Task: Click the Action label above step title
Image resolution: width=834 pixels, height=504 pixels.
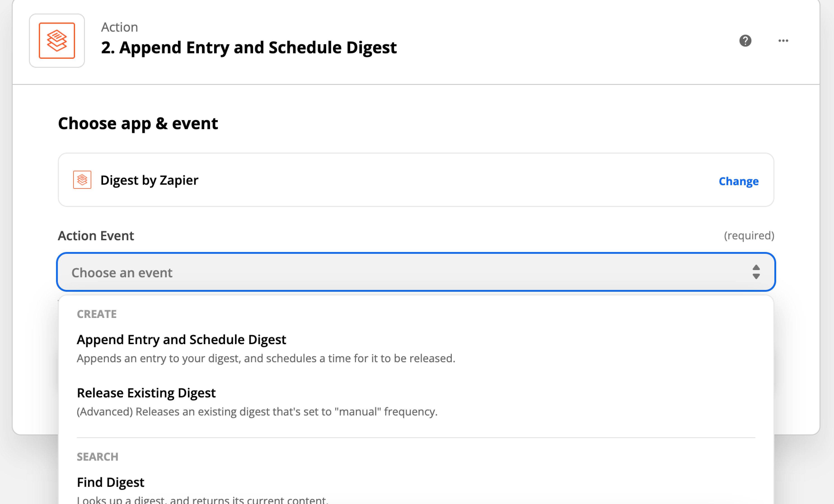Action: [x=119, y=27]
